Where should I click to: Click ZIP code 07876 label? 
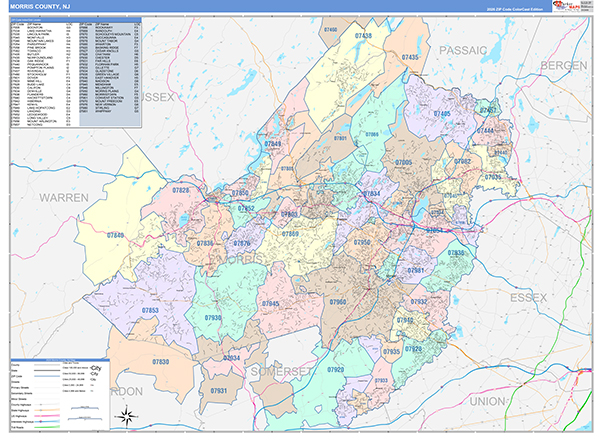[242, 243]
